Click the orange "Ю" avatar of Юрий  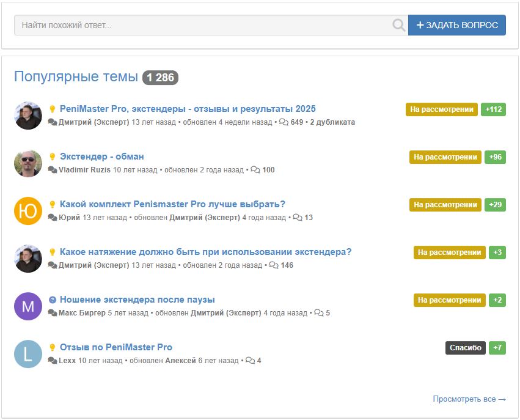(28, 211)
